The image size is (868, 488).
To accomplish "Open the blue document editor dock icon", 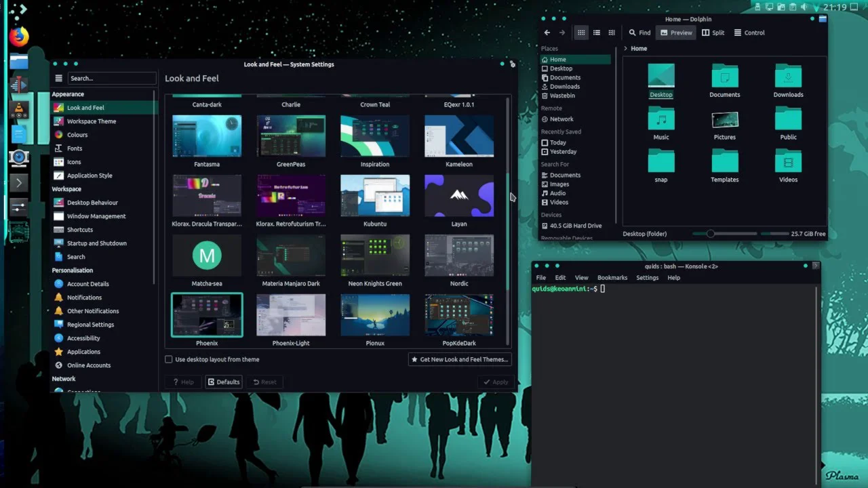I will pos(19,134).
